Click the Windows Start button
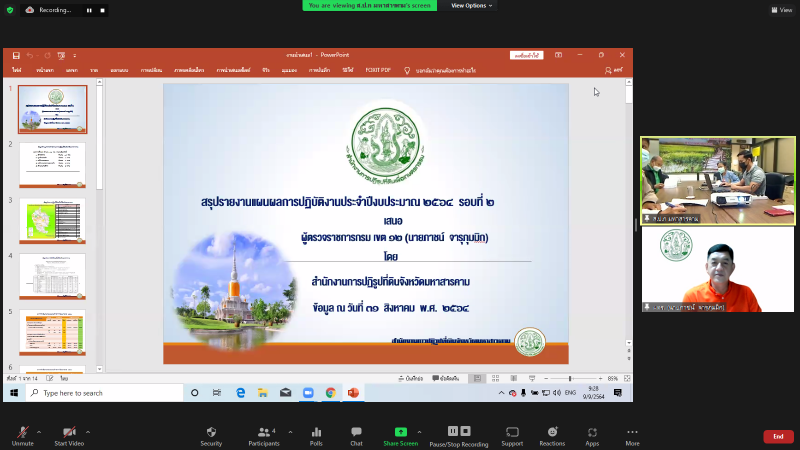 click(14, 393)
